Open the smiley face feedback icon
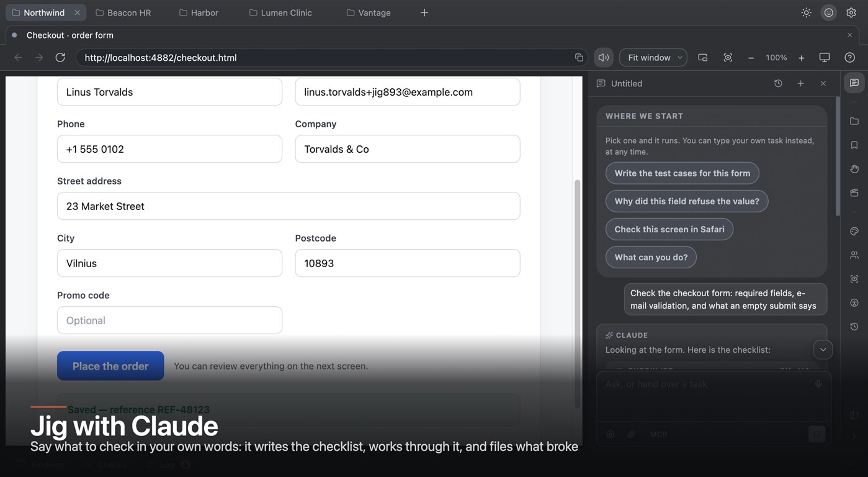Image resolution: width=868 pixels, height=477 pixels. click(828, 12)
